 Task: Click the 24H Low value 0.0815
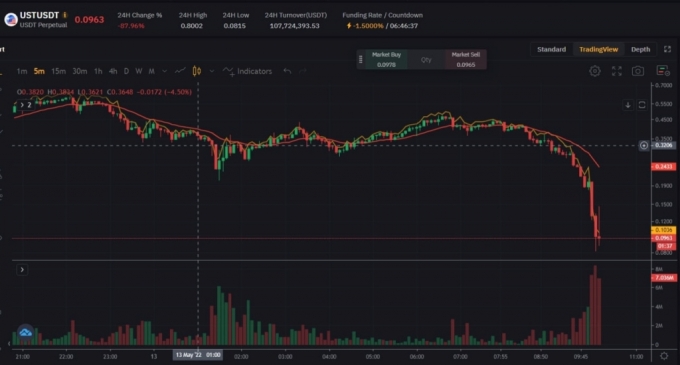(235, 26)
